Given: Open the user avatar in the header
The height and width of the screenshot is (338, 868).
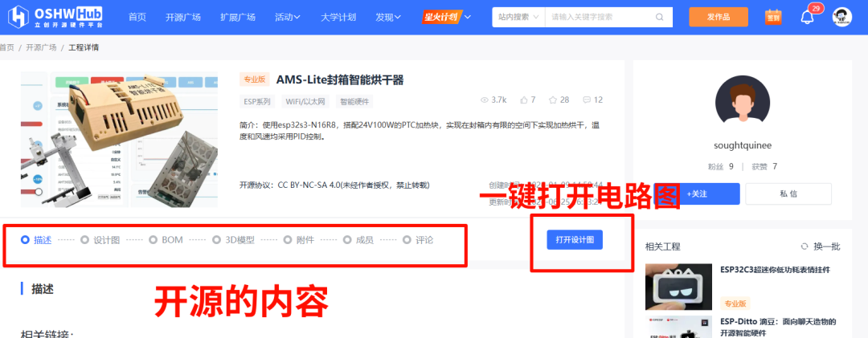Looking at the screenshot, I should click(842, 17).
